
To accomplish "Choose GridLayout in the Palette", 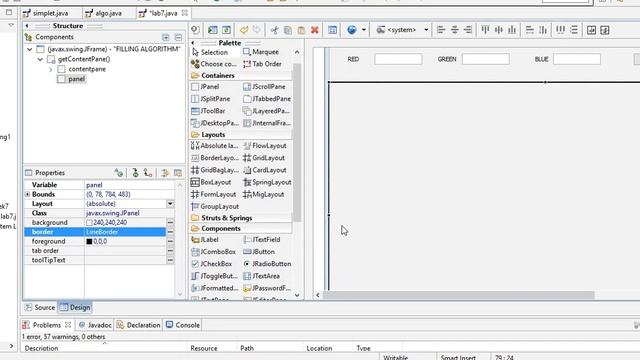I will click(x=264, y=158).
